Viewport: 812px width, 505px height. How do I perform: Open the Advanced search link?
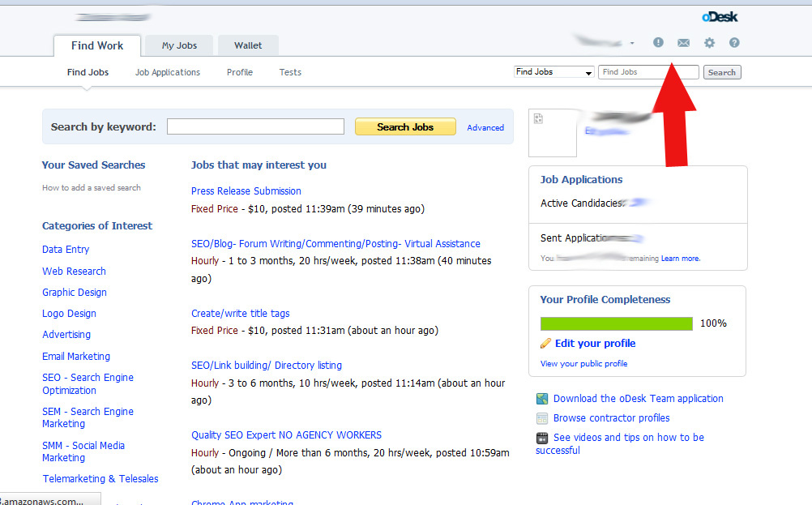pyautogui.click(x=485, y=127)
